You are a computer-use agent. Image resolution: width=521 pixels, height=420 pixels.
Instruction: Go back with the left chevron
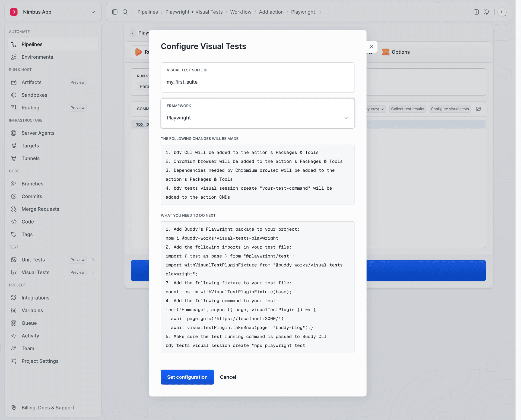click(x=132, y=33)
